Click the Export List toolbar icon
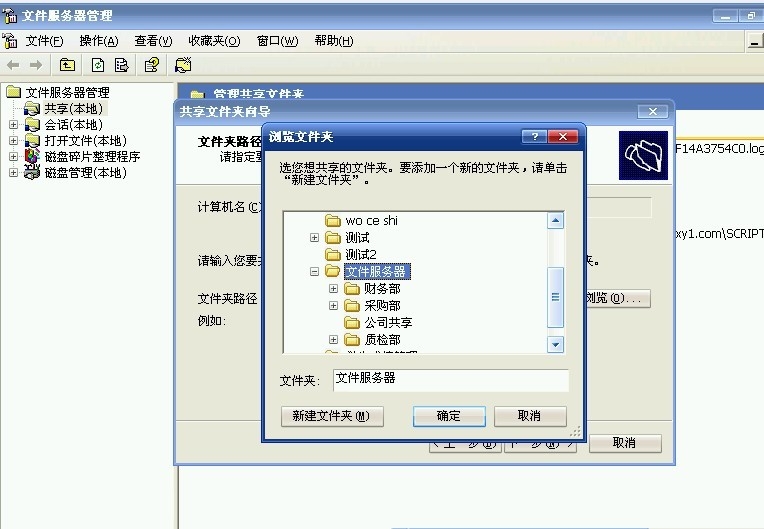Screen dimensions: 764x529 [121, 65]
